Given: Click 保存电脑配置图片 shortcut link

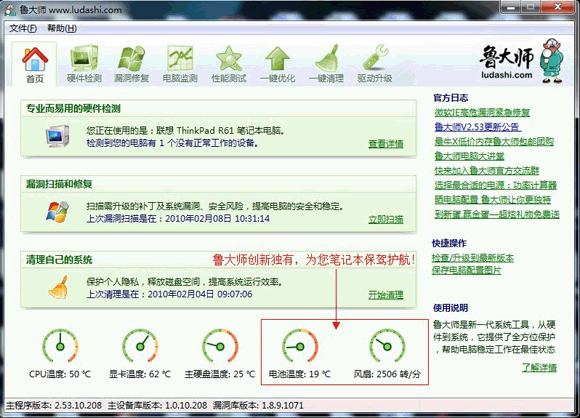Looking at the screenshot, I should pos(466,270).
